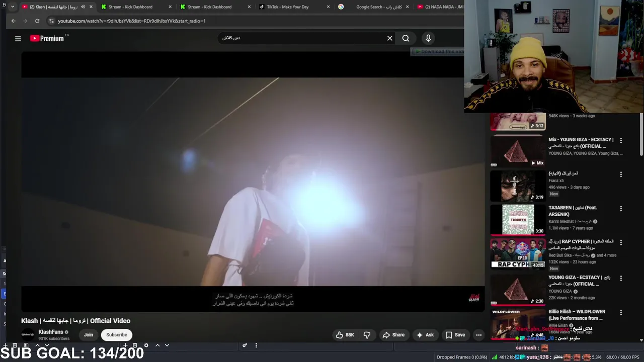The image size is (644, 362).
Task: Click '548K views · 3 weeks ago' text
Action: [x=572, y=116]
